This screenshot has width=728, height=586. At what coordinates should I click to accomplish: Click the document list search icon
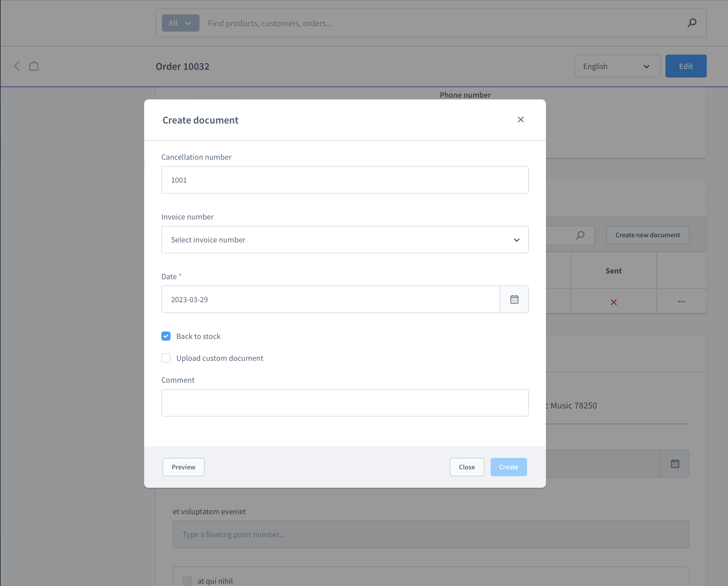click(580, 235)
